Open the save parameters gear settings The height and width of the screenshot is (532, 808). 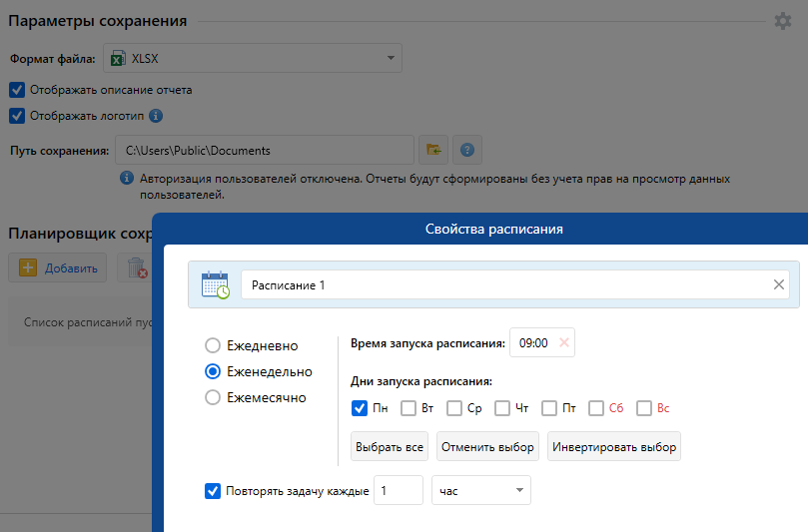[782, 21]
